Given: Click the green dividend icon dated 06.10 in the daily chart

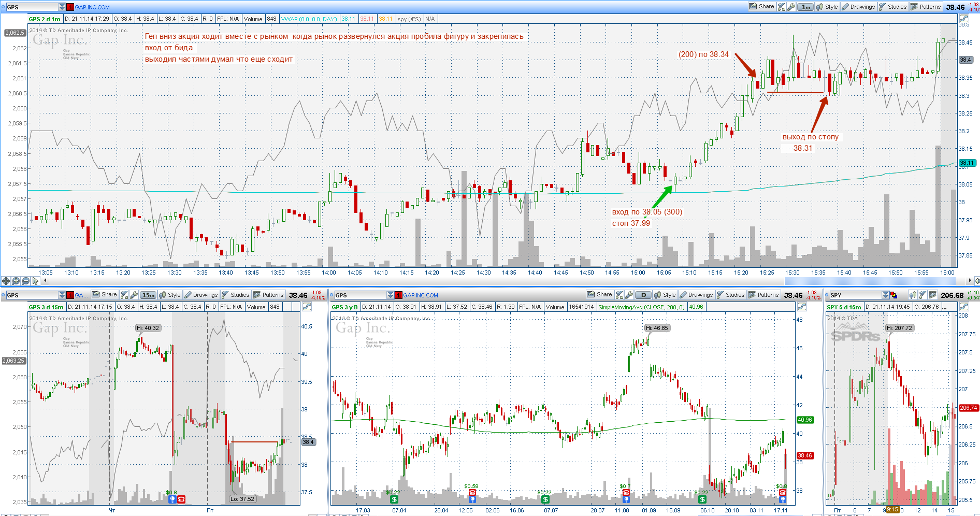Looking at the screenshot, I should click(x=702, y=499).
